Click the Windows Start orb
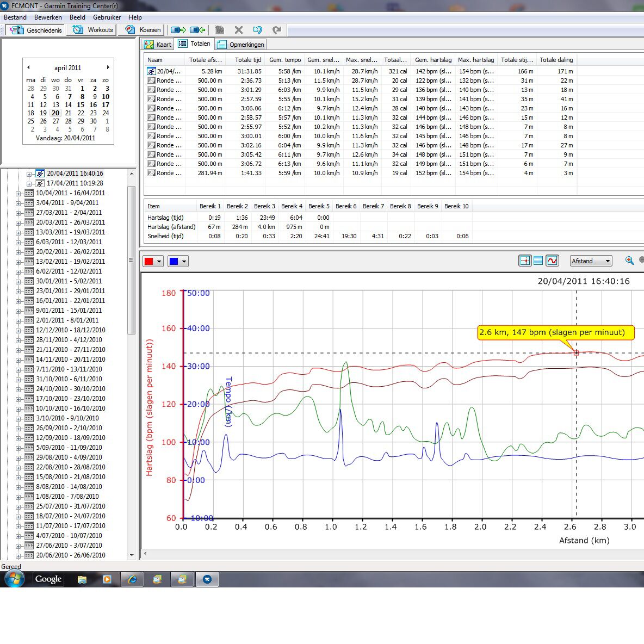 pos(14,578)
